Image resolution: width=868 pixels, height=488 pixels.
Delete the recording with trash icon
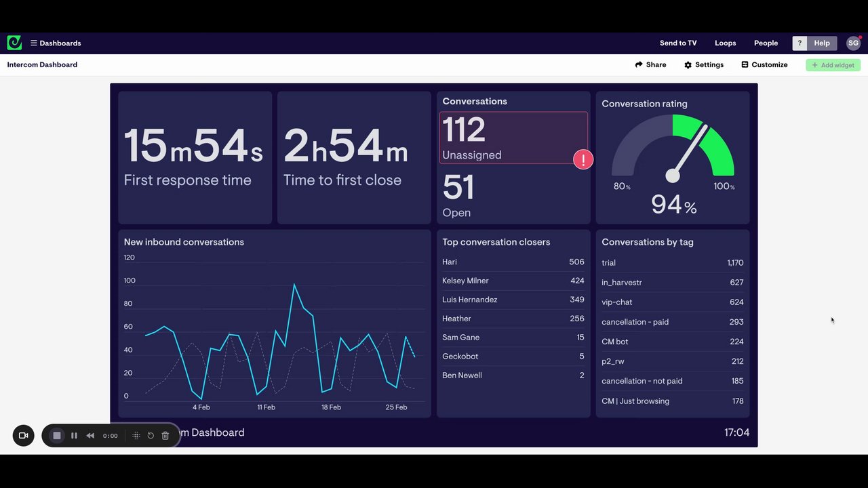coord(165,435)
